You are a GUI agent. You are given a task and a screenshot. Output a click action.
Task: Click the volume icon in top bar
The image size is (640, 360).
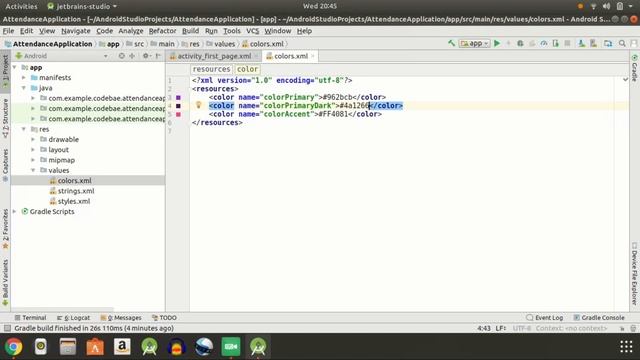coord(607,6)
